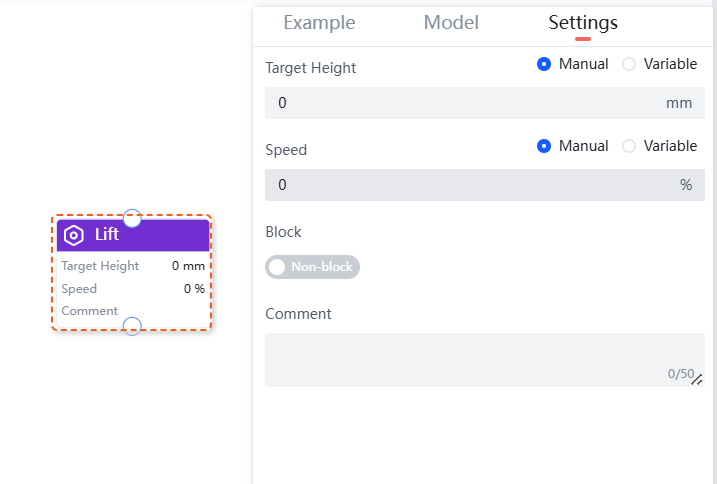This screenshot has height=484, width=717.
Task: Click the hexagon icon on Lift node
Action: pos(73,235)
